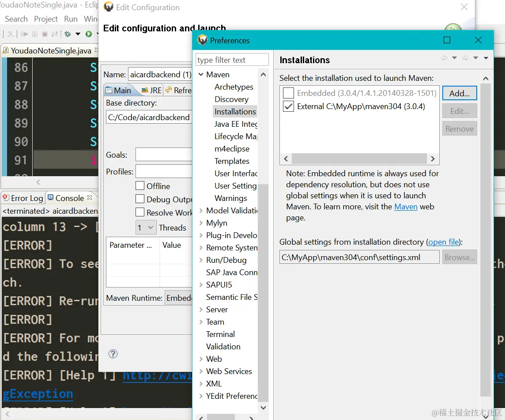Click the Step Into icon in Eclipse toolbar
The height and width of the screenshot is (420, 505).
tap(11, 34)
